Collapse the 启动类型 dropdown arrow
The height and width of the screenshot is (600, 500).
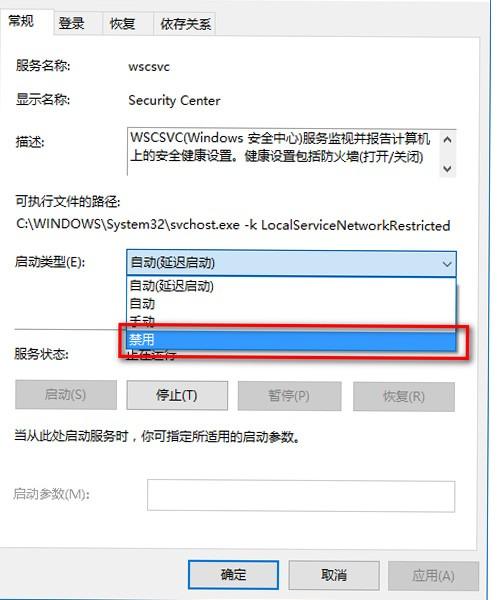446,264
